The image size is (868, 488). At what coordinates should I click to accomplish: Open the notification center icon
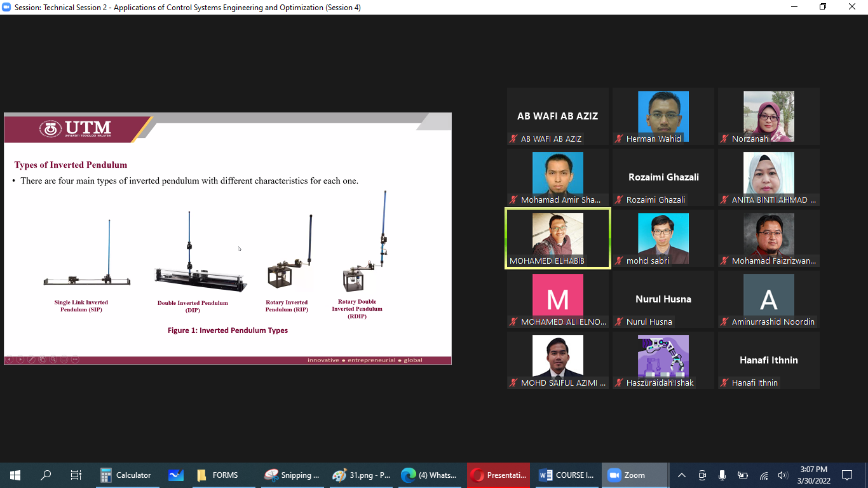[846, 475]
